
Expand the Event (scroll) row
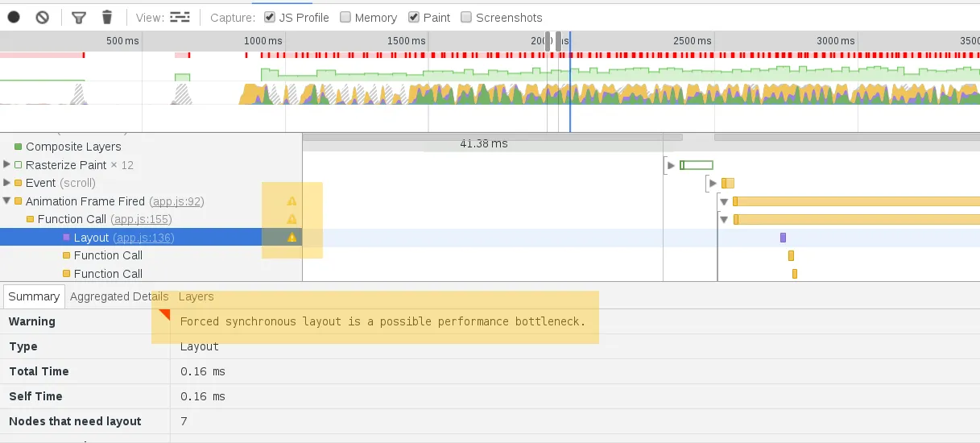pyautogui.click(x=7, y=183)
